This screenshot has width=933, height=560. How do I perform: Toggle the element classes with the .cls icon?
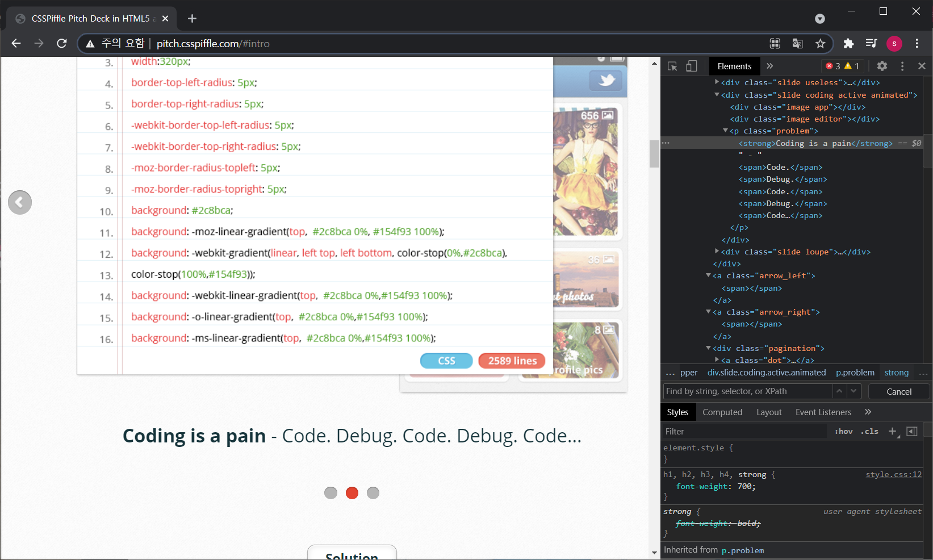tap(869, 431)
